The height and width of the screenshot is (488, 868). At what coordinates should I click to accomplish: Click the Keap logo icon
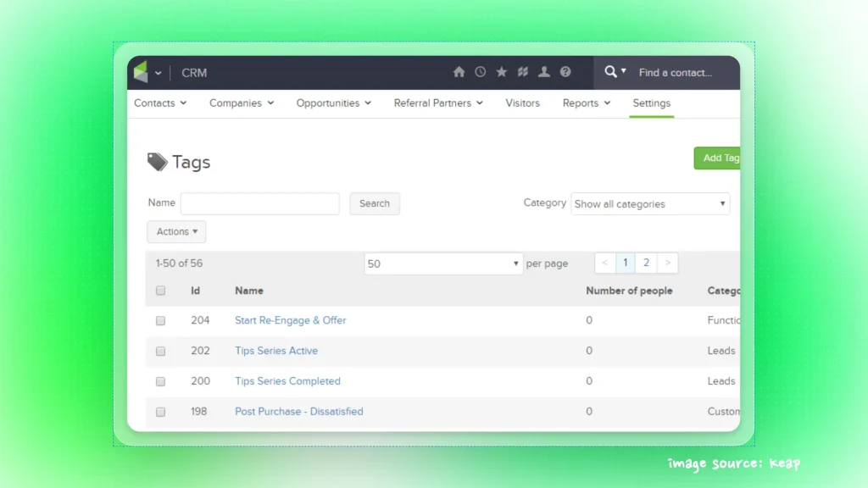(141, 72)
